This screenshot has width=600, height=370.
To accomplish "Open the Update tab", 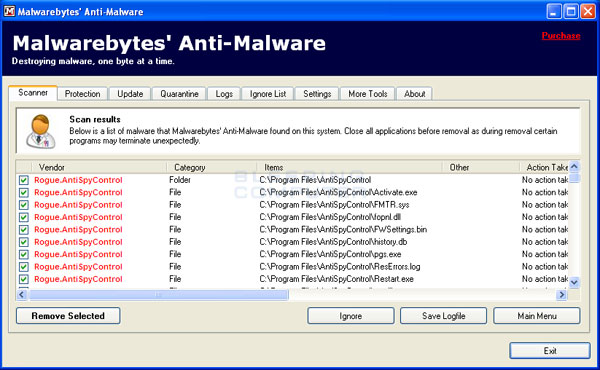I will pyautogui.click(x=130, y=94).
